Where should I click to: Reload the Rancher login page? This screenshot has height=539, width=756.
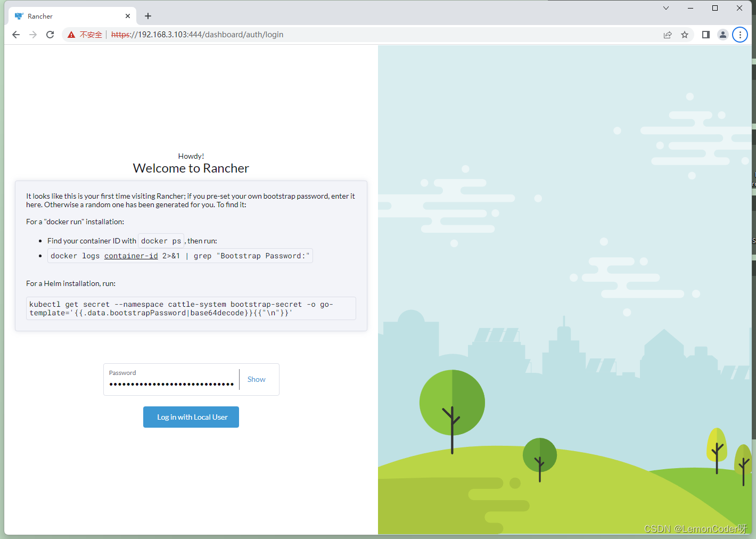pyautogui.click(x=50, y=35)
